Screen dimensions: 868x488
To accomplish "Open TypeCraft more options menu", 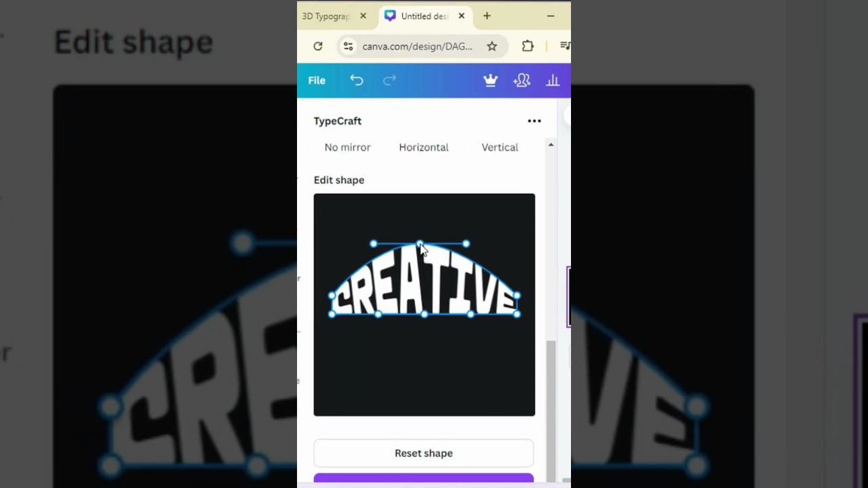I will 534,121.
